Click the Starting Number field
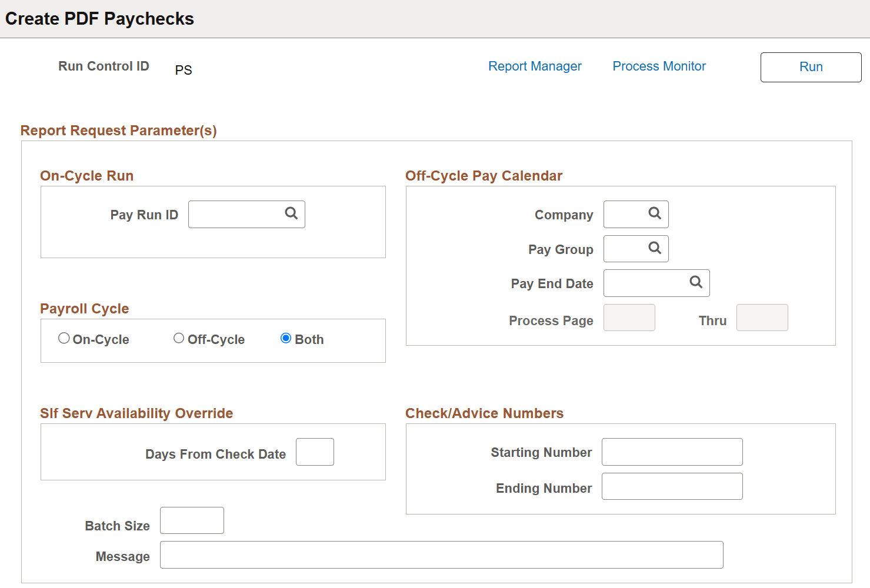Viewport: 870px width, 588px height. click(x=672, y=452)
